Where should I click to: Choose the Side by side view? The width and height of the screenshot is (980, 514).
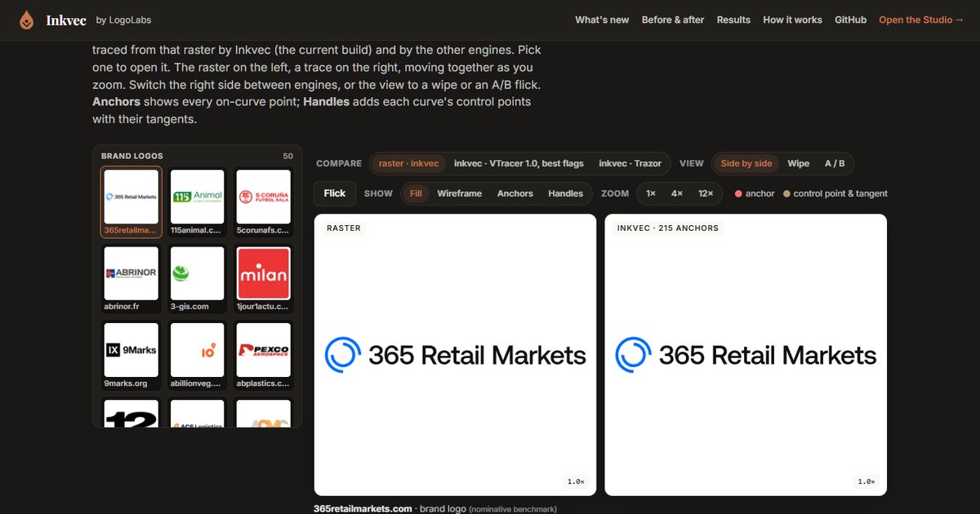coord(746,163)
